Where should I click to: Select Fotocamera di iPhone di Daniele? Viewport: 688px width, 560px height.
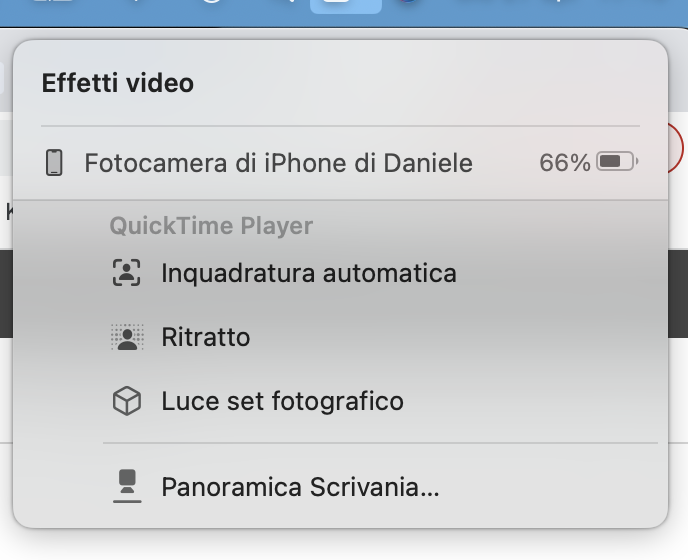pos(278,163)
